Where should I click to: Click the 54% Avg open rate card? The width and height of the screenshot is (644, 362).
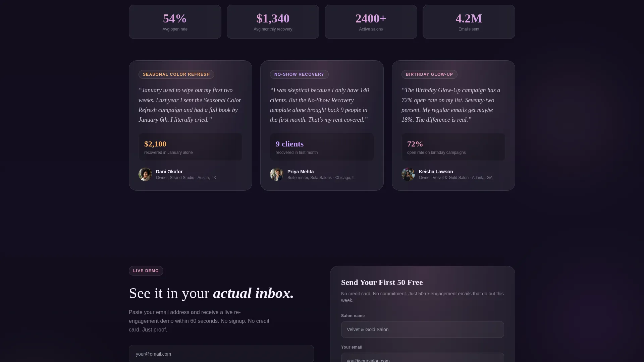(175, 22)
